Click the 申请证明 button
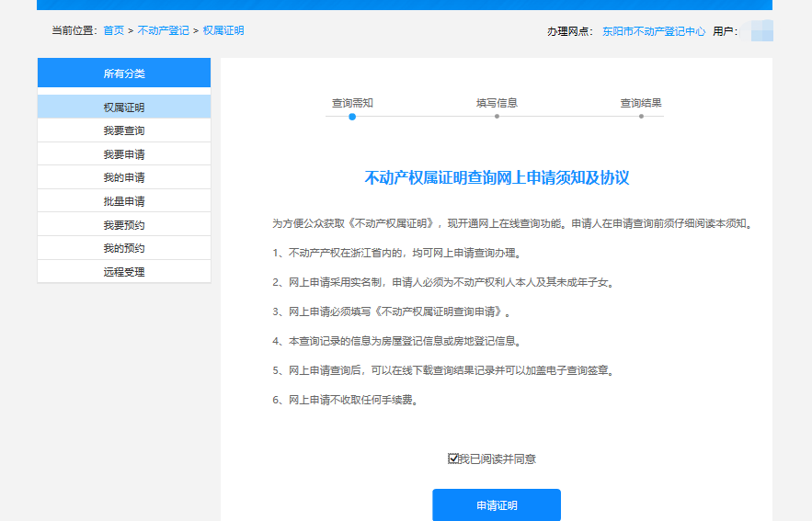Viewport: 812px width, 521px height. pyautogui.click(x=497, y=505)
